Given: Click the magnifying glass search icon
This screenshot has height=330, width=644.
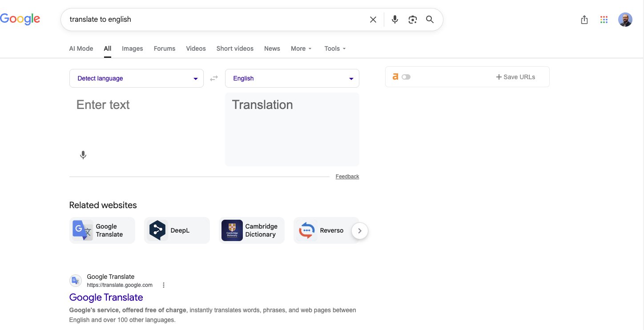Looking at the screenshot, I should point(430,20).
